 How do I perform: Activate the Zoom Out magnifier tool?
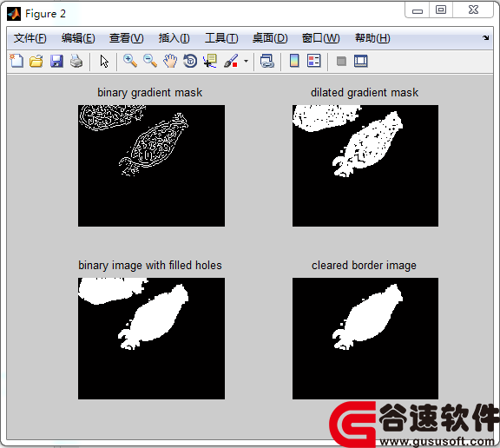pos(150,61)
